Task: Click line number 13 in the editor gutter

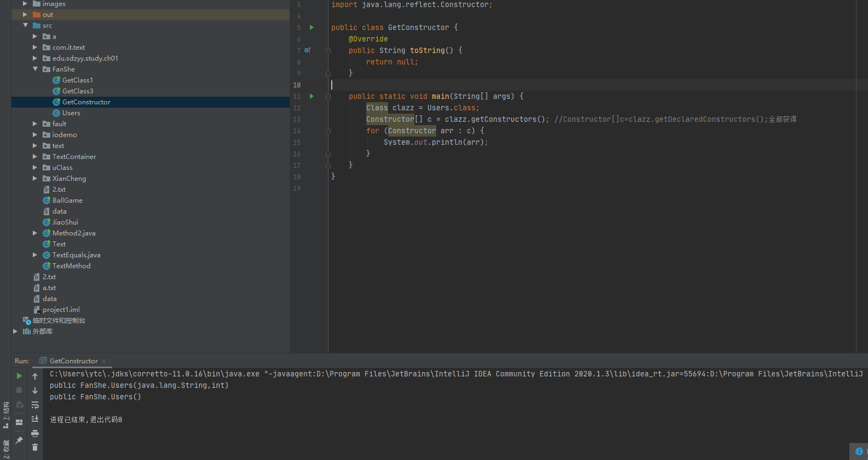Action: point(297,120)
